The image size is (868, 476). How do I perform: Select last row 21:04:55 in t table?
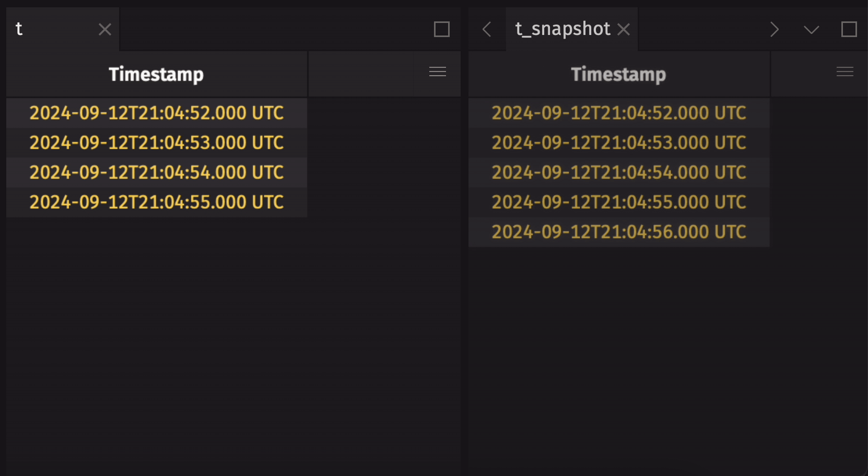[x=156, y=202]
